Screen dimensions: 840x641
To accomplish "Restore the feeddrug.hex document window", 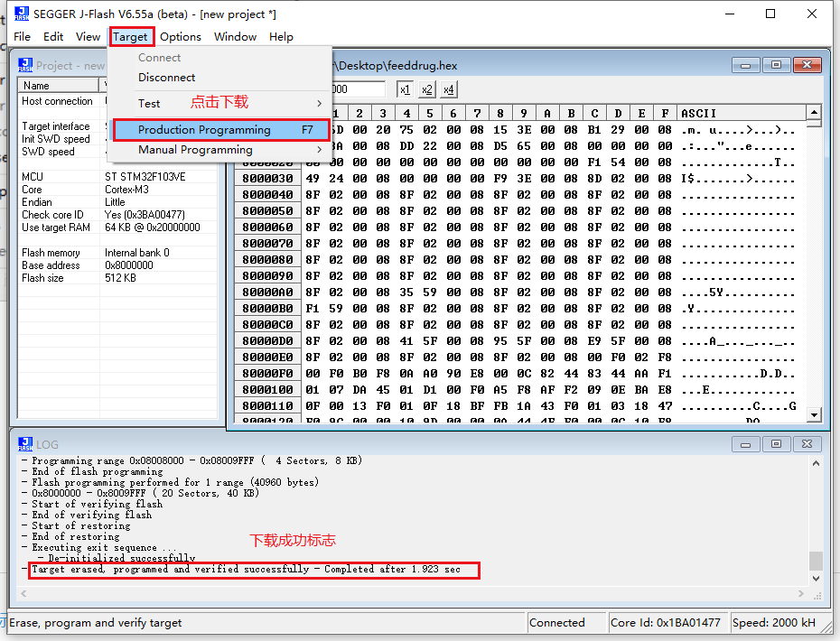I will (x=776, y=65).
